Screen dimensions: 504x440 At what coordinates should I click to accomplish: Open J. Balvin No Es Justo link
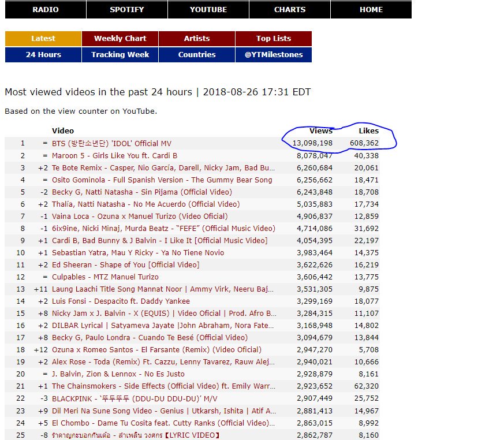pos(118,374)
